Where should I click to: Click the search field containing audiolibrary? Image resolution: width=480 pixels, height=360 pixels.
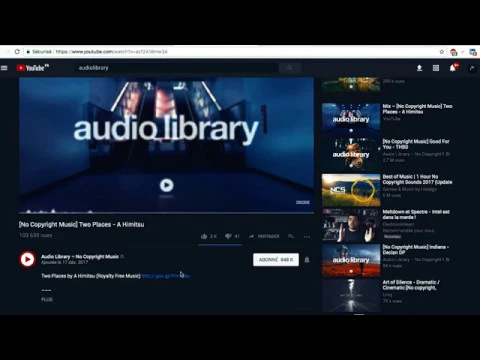pyautogui.click(x=177, y=68)
